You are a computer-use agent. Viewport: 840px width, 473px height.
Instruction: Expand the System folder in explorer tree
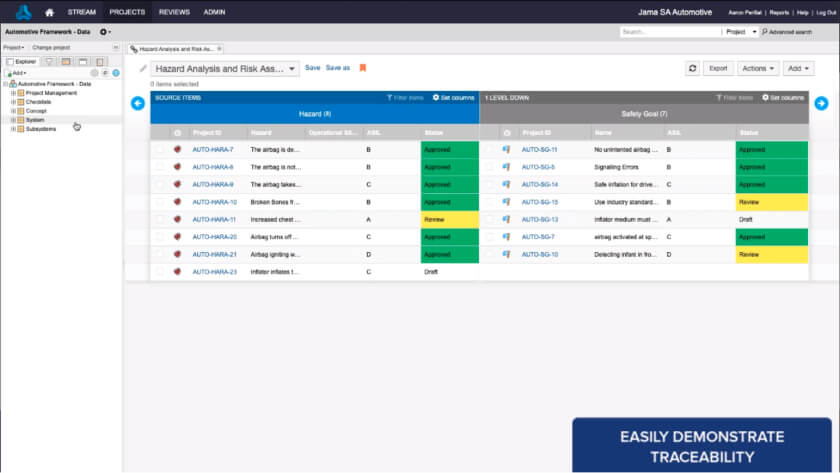(x=13, y=119)
